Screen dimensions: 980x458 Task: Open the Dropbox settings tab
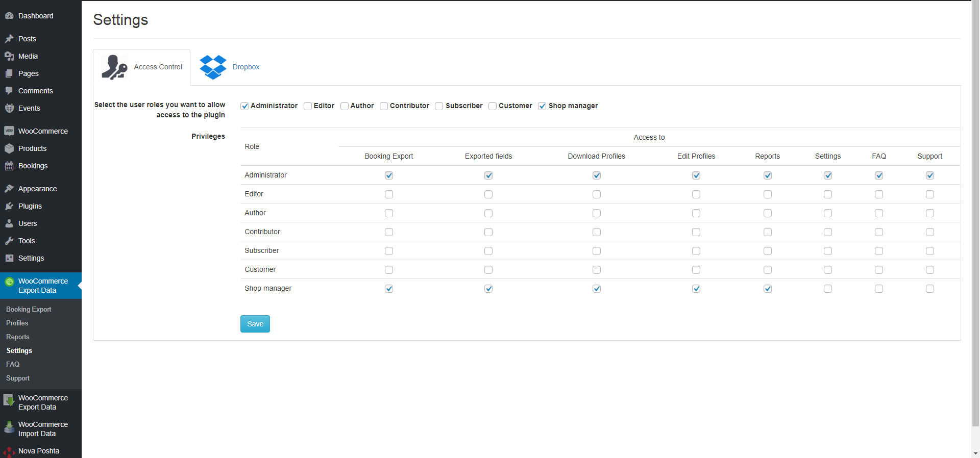tap(246, 67)
